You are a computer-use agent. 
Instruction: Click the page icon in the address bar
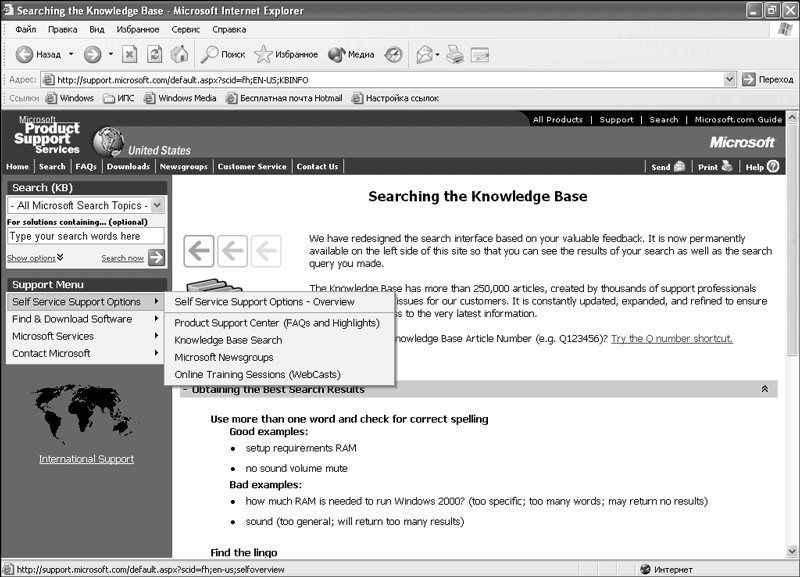click(48, 80)
